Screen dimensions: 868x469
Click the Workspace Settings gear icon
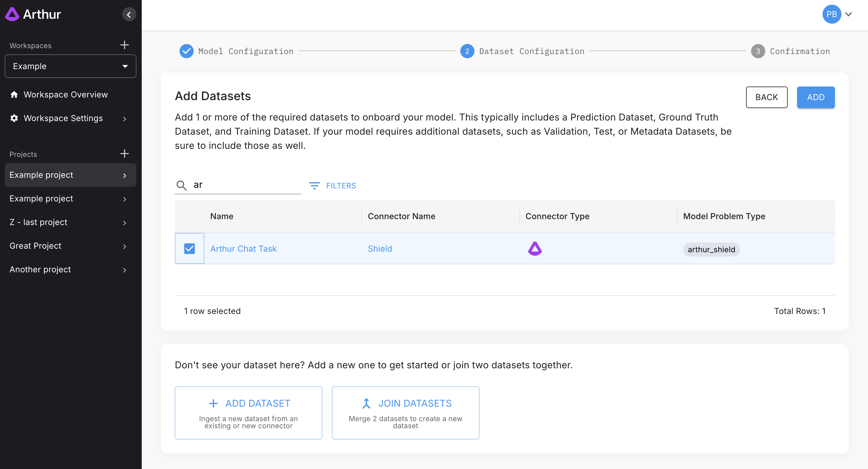[x=14, y=118]
